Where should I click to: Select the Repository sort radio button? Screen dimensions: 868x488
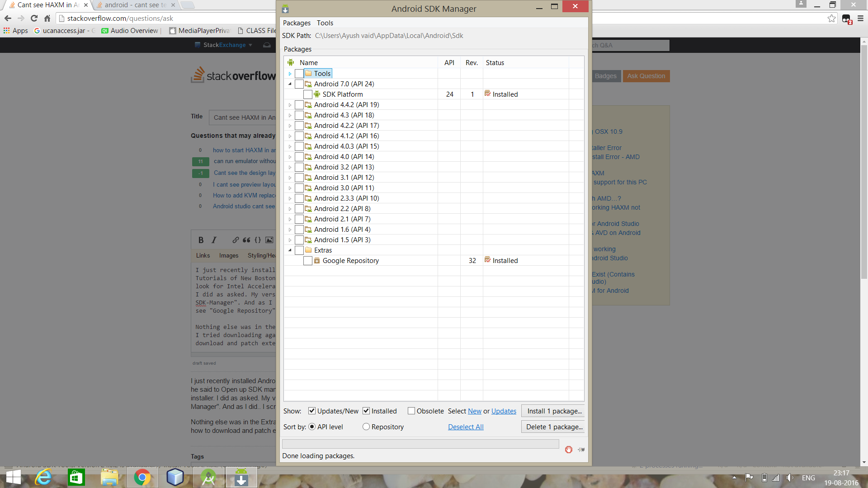pos(366,427)
